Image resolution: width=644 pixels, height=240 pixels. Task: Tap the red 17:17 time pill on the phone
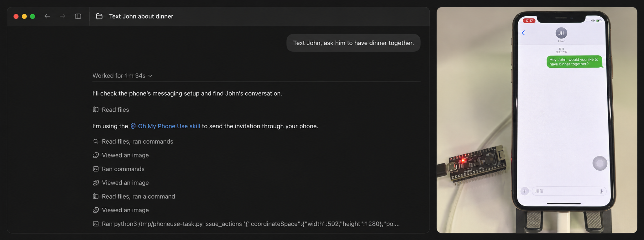click(x=529, y=21)
